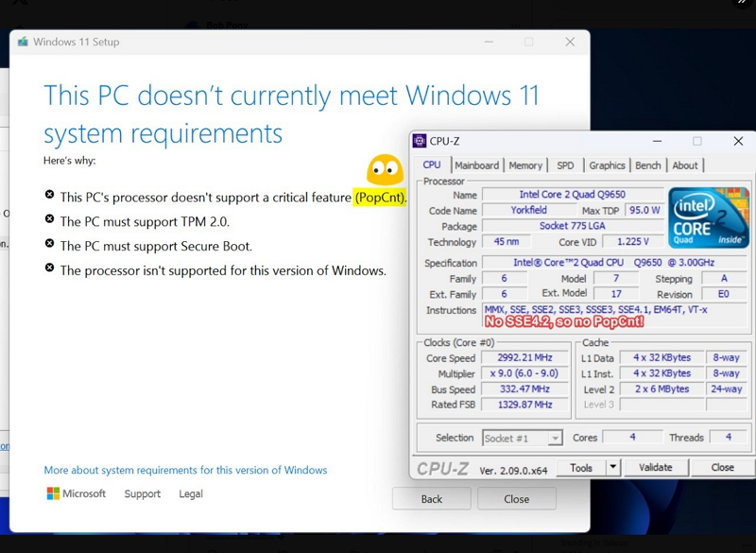Click the Level 2 associativity 24-way
This screenshot has height=553, width=756.
coord(727,389)
